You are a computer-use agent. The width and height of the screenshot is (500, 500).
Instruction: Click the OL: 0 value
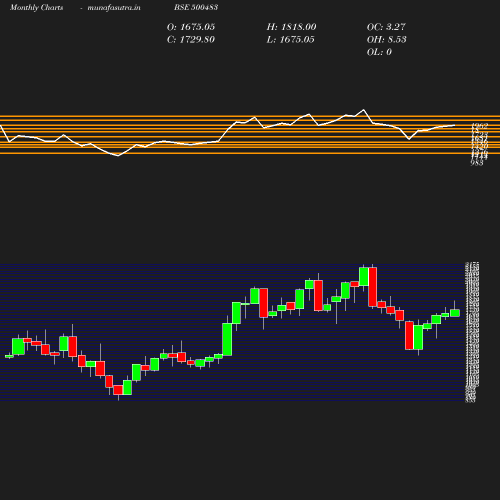tap(379, 52)
